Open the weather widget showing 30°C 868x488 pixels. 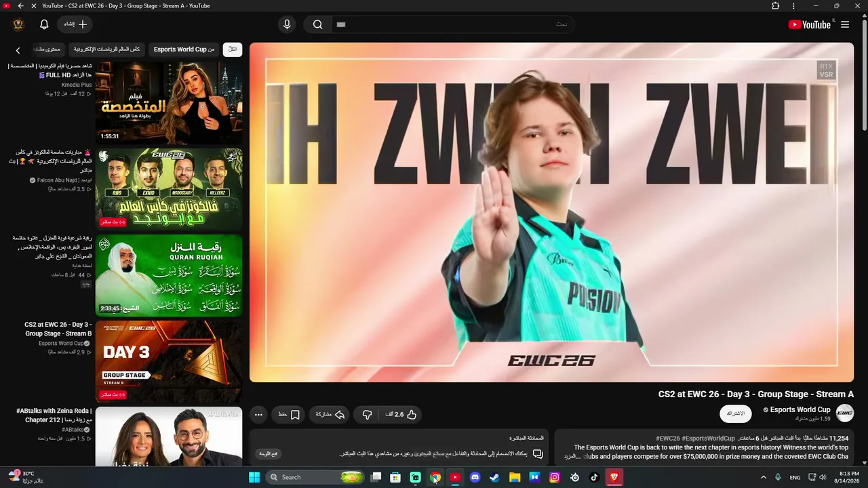(26, 477)
